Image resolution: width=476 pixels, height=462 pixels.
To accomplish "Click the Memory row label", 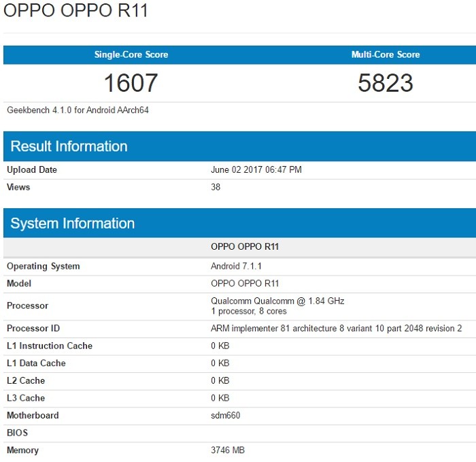I will 22,450.
